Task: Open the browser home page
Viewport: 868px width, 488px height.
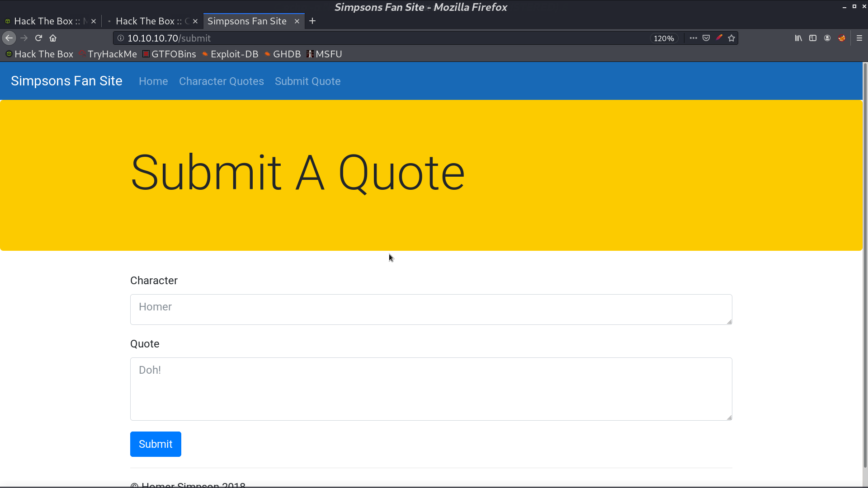Action: 53,38
